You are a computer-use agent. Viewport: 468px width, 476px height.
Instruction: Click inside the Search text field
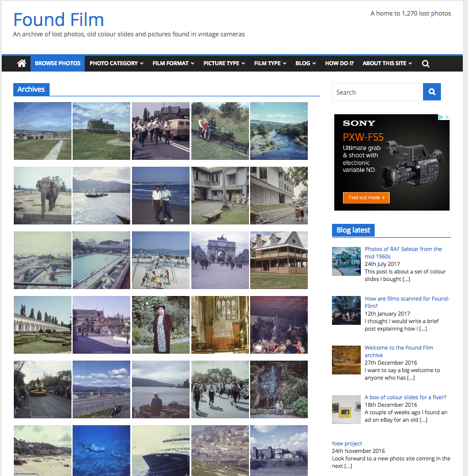[x=378, y=92]
